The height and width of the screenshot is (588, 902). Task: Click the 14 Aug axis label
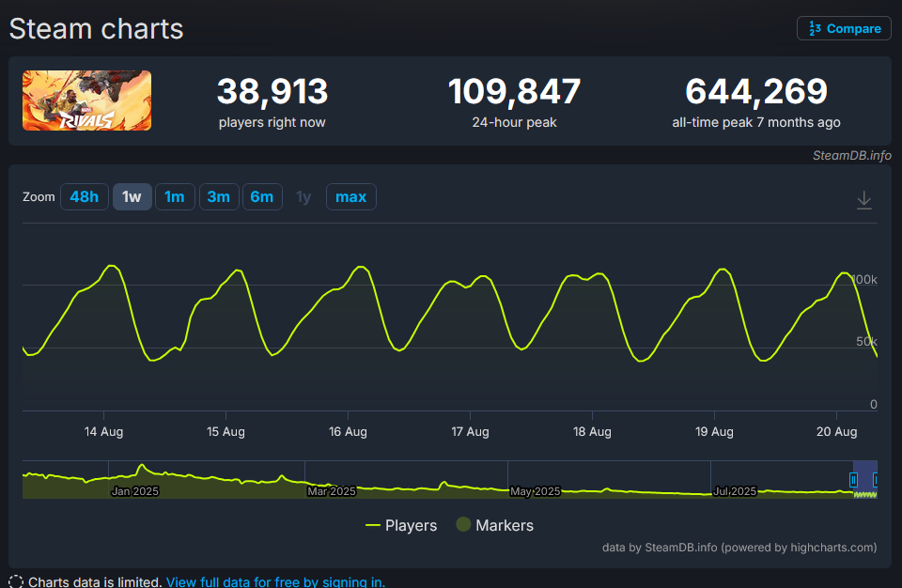coord(103,431)
